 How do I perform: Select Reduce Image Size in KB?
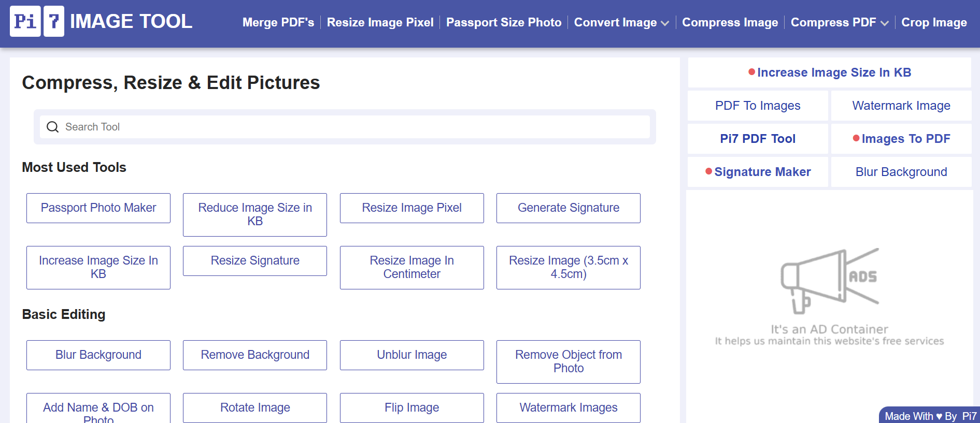click(x=254, y=214)
